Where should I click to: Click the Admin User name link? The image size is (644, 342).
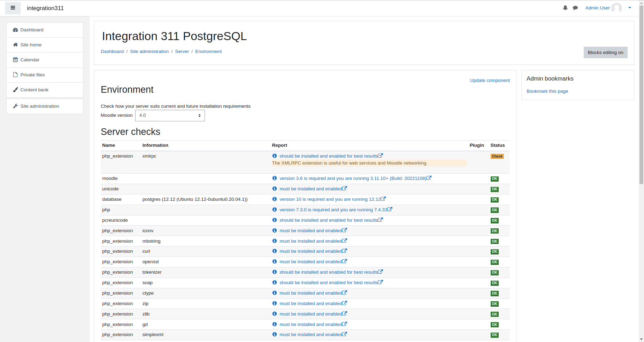coord(597,8)
